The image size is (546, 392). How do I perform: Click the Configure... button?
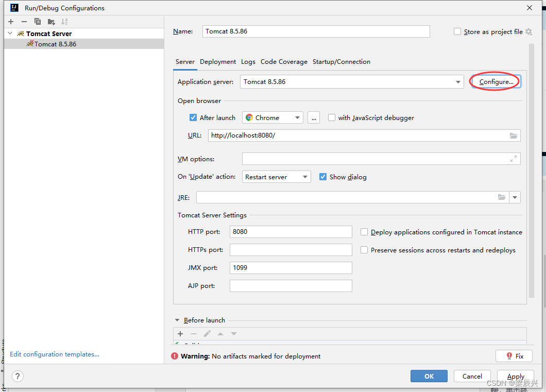(x=496, y=82)
